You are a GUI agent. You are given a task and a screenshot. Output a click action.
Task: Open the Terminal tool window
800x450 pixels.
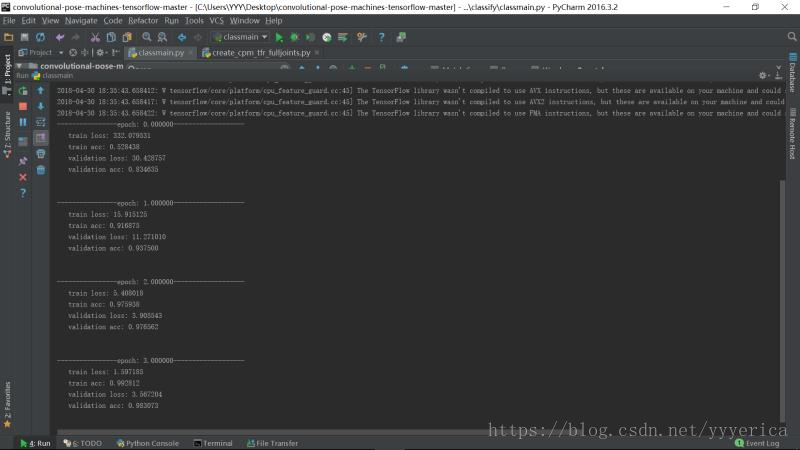[213, 443]
